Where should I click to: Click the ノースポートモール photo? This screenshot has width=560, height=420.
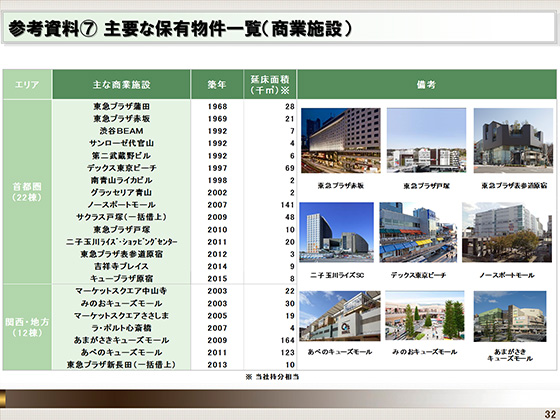(507, 232)
